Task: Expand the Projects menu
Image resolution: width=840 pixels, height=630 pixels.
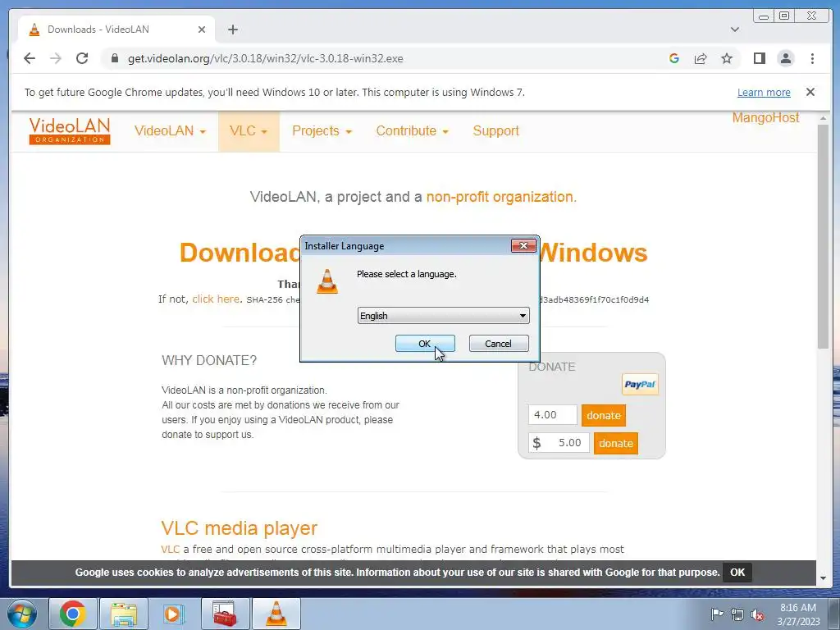Action: coord(322,130)
